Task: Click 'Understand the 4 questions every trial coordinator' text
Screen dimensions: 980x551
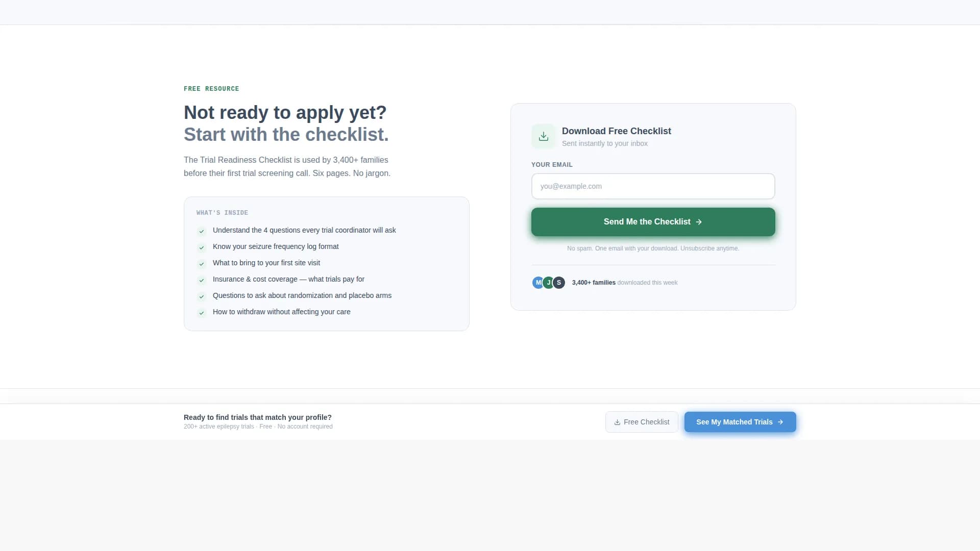Action: tap(304, 230)
